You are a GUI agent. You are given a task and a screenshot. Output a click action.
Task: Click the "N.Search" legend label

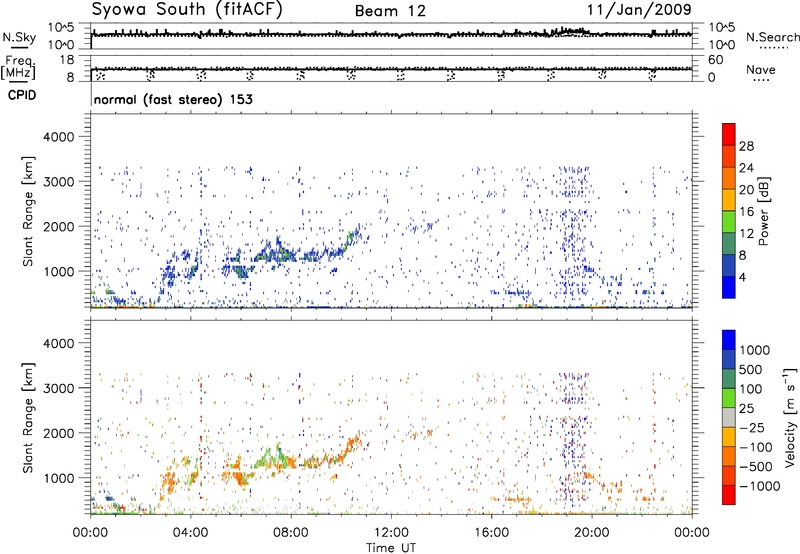[772, 37]
